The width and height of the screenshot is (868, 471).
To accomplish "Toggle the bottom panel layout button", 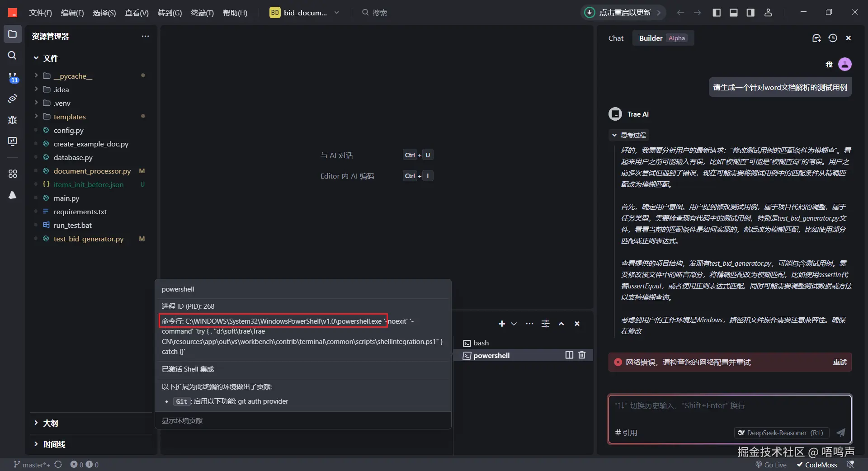I will 733,13.
